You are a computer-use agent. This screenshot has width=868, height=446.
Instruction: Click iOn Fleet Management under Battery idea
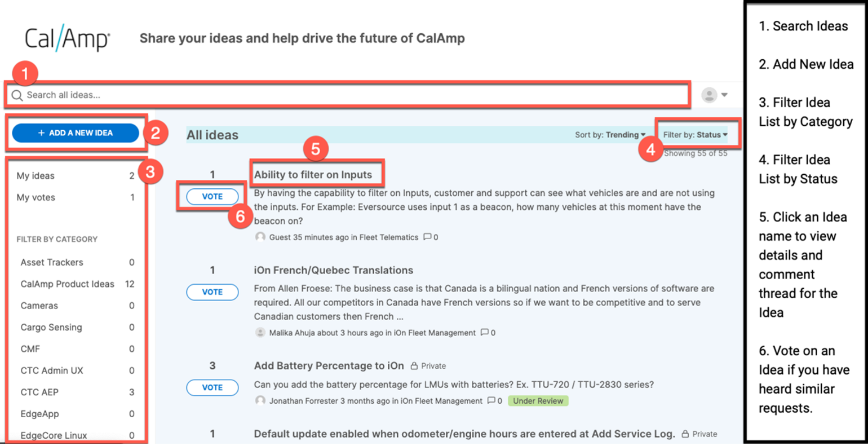tap(441, 401)
